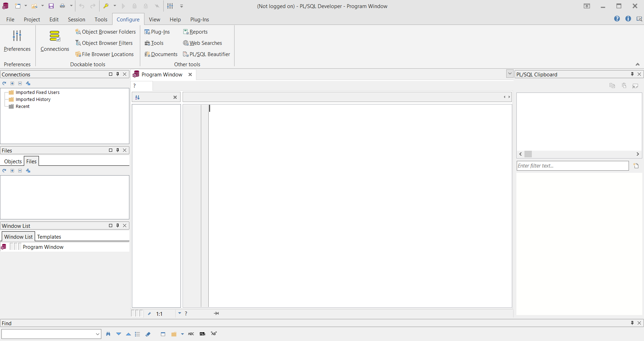Click the collapse-all minus icon in the Connections panel
This screenshot has width=644, height=341.
20,83
